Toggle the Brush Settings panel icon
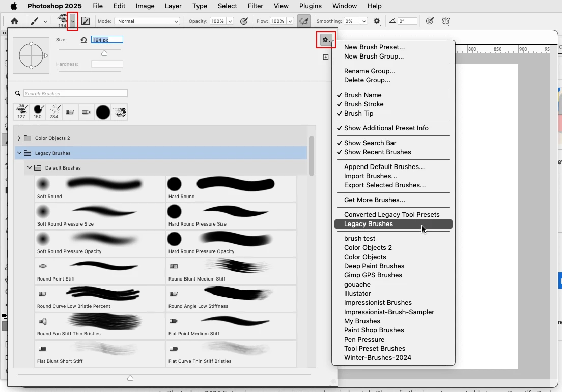The width and height of the screenshot is (562, 392). [x=86, y=21]
